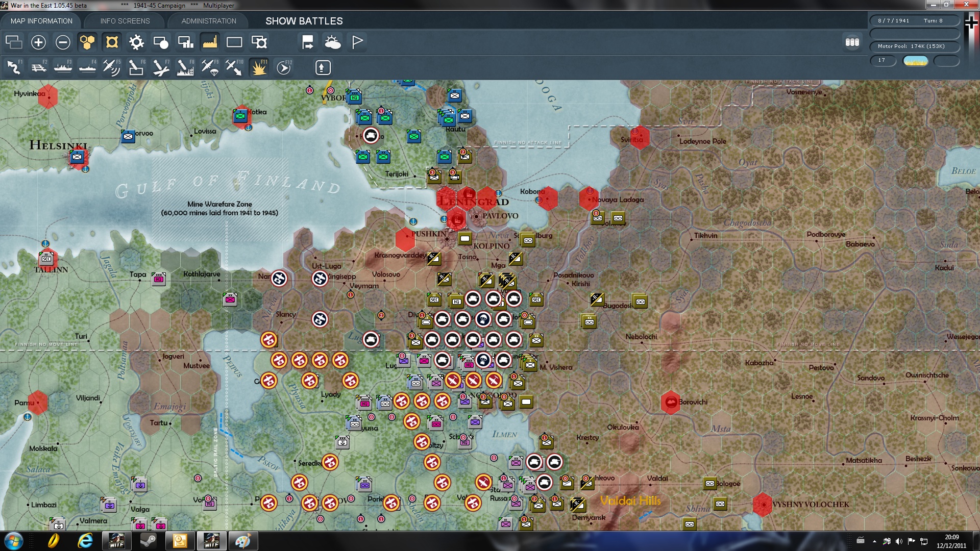Screen dimensions: 980x551
Task: Click the rectangle-with-gear toolbar icon
Action: pos(259,42)
